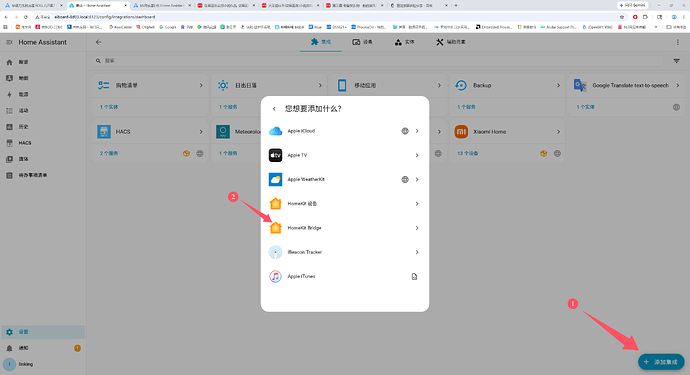The image size is (690, 375).
Task: Open a new browser tab plus button
Action: click(x=456, y=5)
